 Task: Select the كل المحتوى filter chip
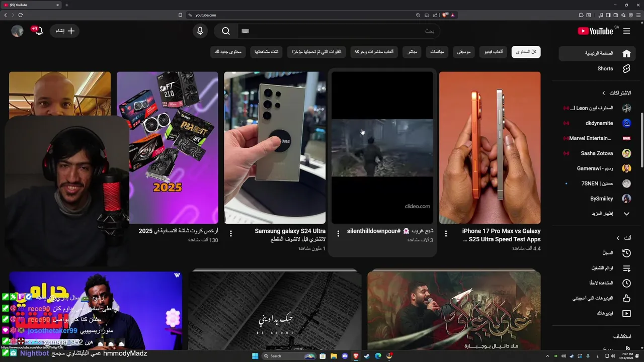pos(526,52)
